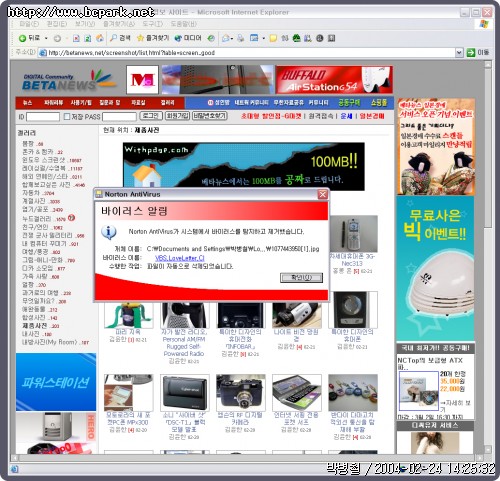Click the yellow note Discuss icon
500x481 pixels.
[x=273, y=38]
